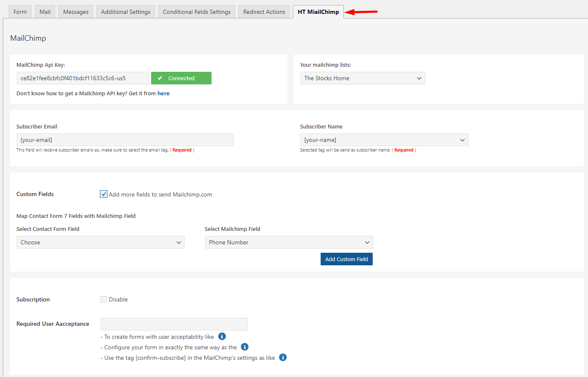Expand the Select Contact Form Field dropdown
The height and width of the screenshot is (377, 588).
click(101, 242)
